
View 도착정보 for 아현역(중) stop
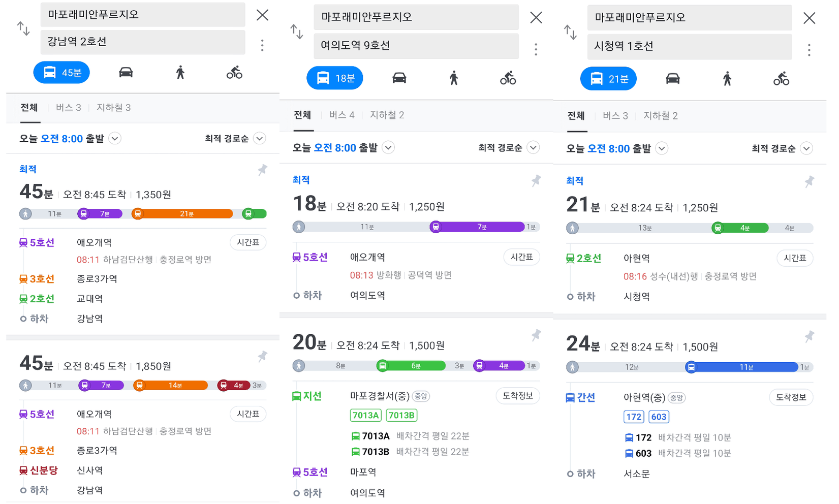click(791, 397)
